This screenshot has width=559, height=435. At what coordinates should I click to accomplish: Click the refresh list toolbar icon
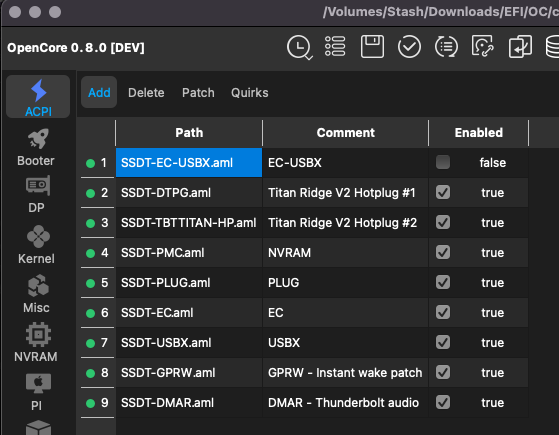point(446,46)
